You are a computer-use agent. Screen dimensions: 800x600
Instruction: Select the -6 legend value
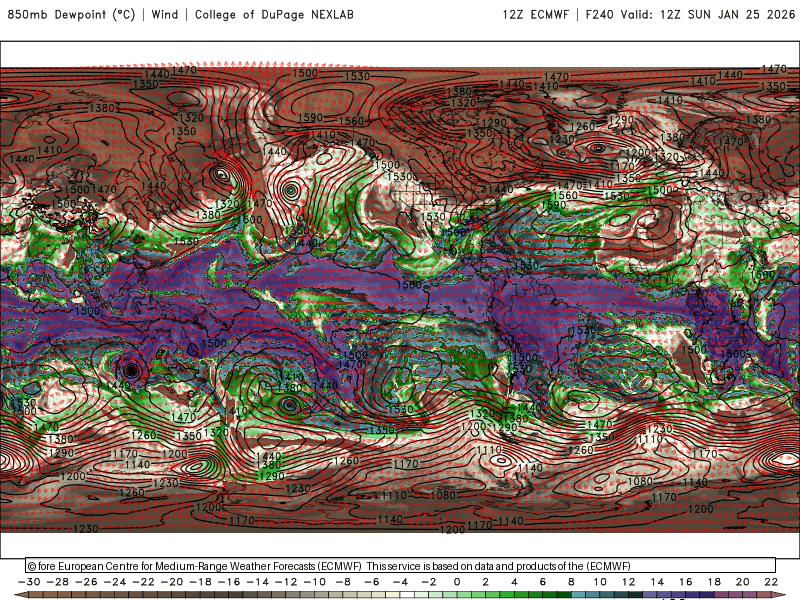372,582
